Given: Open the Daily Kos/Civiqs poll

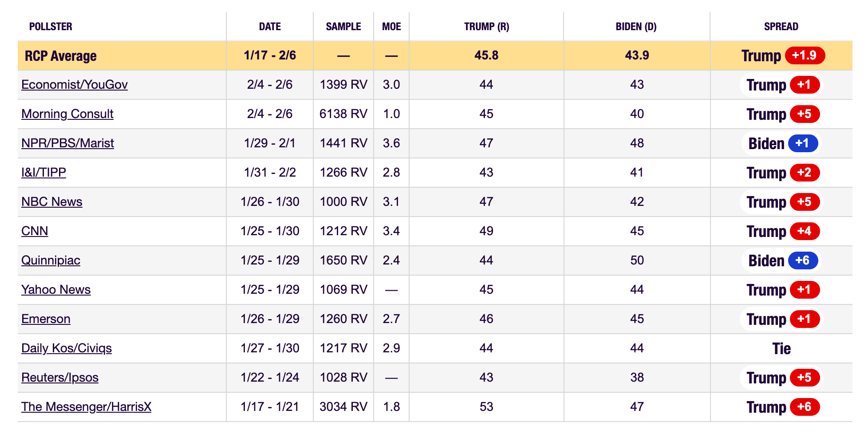Looking at the screenshot, I should point(67,348).
